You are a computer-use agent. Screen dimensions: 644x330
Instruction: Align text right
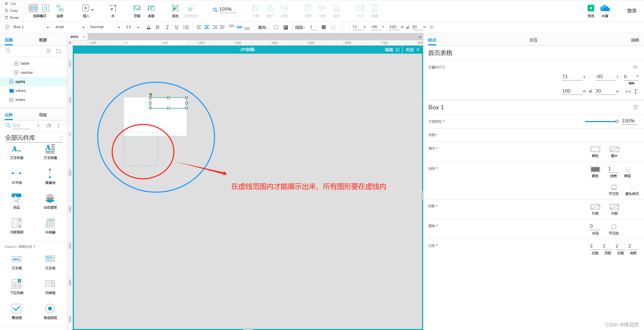pyautogui.click(x=215, y=27)
